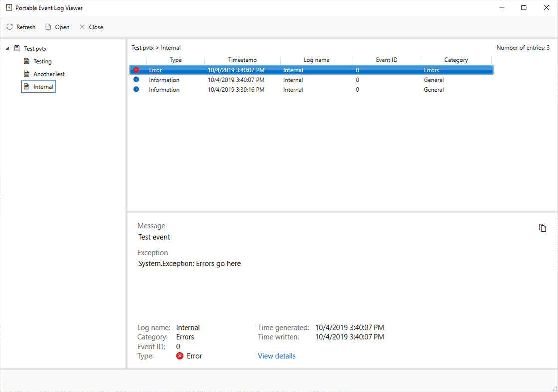Select the second Information entry in the list
This screenshot has width=558, height=392.
coord(224,89)
